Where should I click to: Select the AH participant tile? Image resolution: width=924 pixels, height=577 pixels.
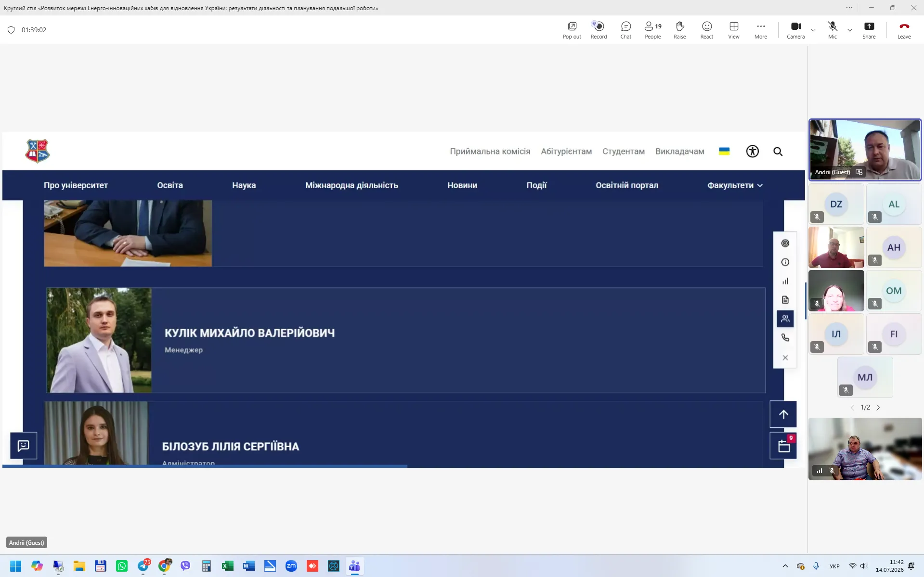click(894, 247)
